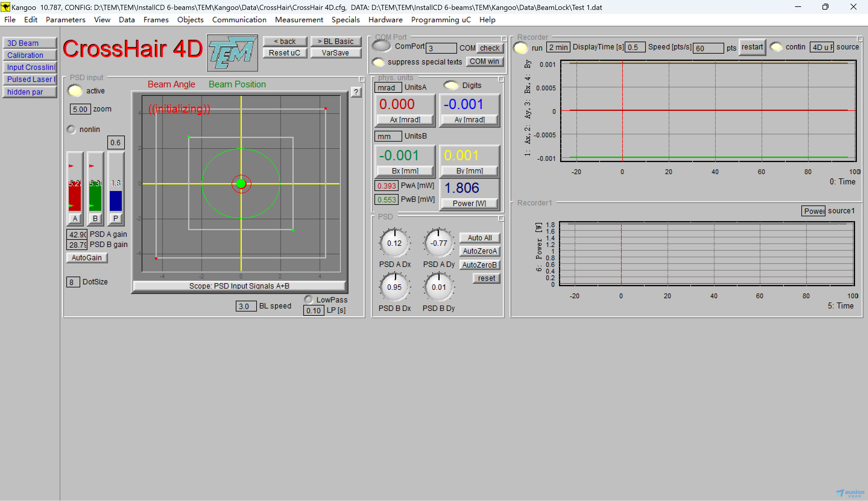
Task: Click the PSD B Dy knob
Action: tap(439, 287)
